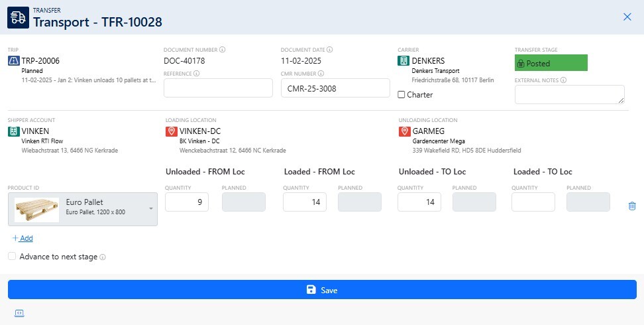This screenshot has height=325, width=644.
Task: Show info tooltip next to Document Number
Action: click(223, 50)
